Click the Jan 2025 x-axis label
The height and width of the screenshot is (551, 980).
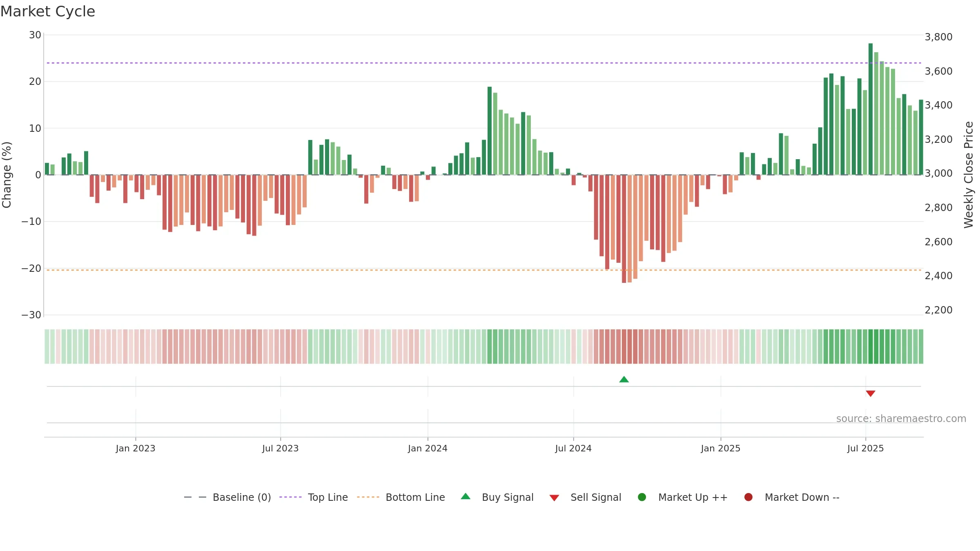click(x=721, y=448)
